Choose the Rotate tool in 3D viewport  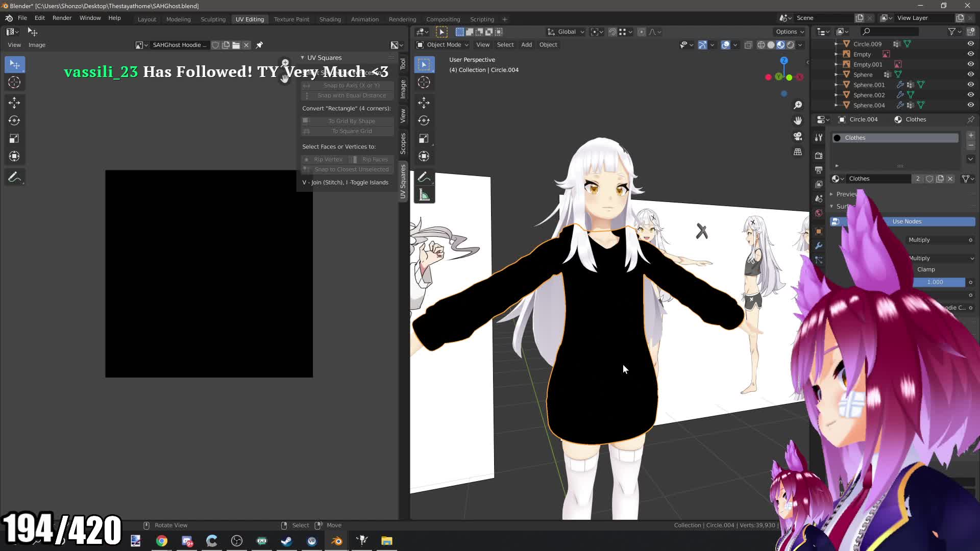[424, 120]
